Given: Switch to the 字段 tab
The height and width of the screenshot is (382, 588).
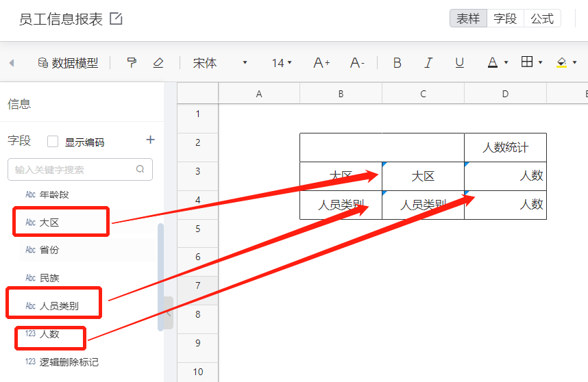Looking at the screenshot, I should coord(505,18).
